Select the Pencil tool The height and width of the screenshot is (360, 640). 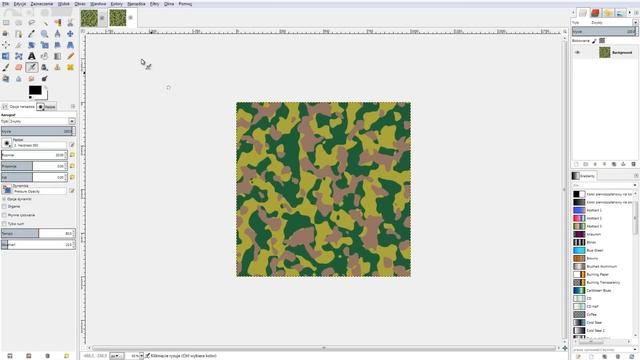click(70, 56)
